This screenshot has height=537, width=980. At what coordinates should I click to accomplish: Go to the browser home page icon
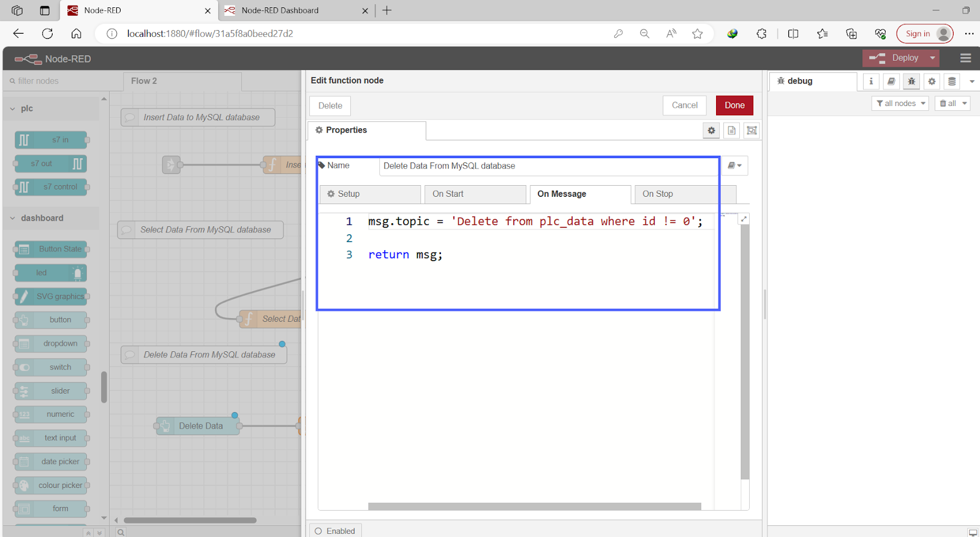click(76, 34)
